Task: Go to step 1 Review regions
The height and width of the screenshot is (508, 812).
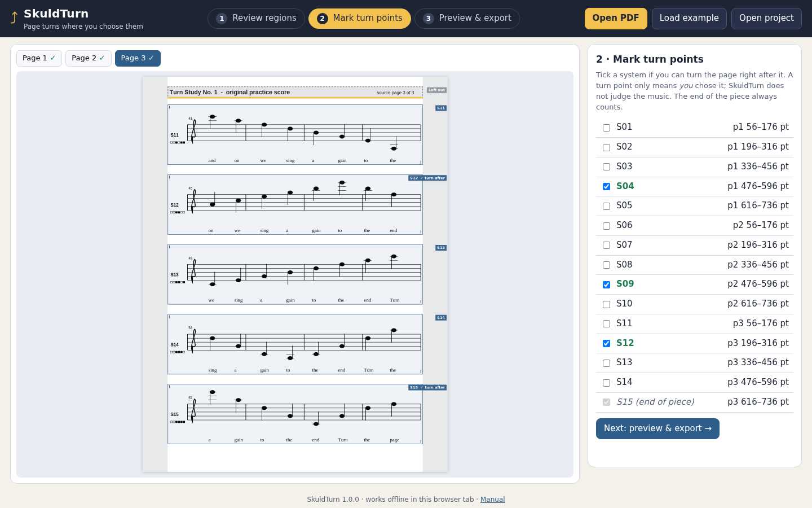Action: click(x=256, y=18)
